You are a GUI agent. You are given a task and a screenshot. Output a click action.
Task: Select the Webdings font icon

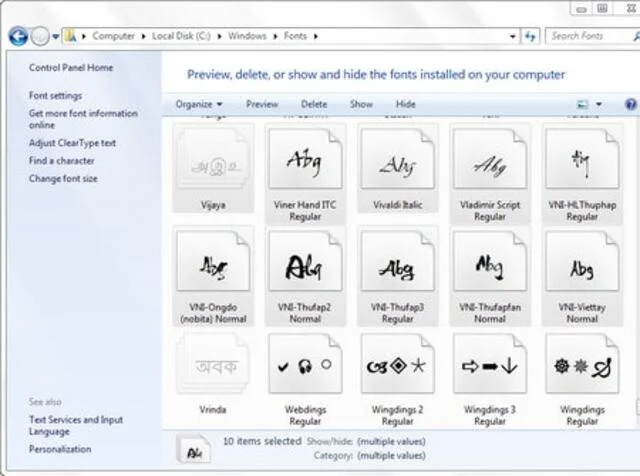tap(305, 364)
